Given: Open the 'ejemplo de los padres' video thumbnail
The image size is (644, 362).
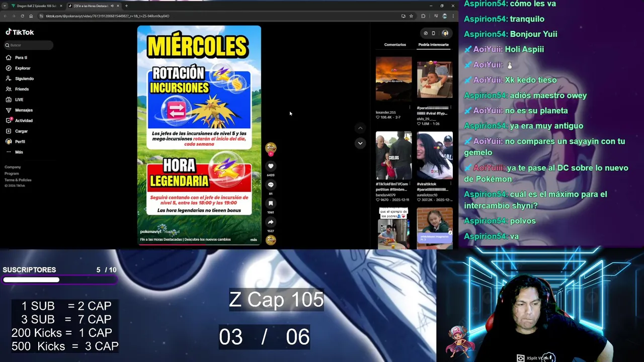Looking at the screenshot, I should pos(393,228).
